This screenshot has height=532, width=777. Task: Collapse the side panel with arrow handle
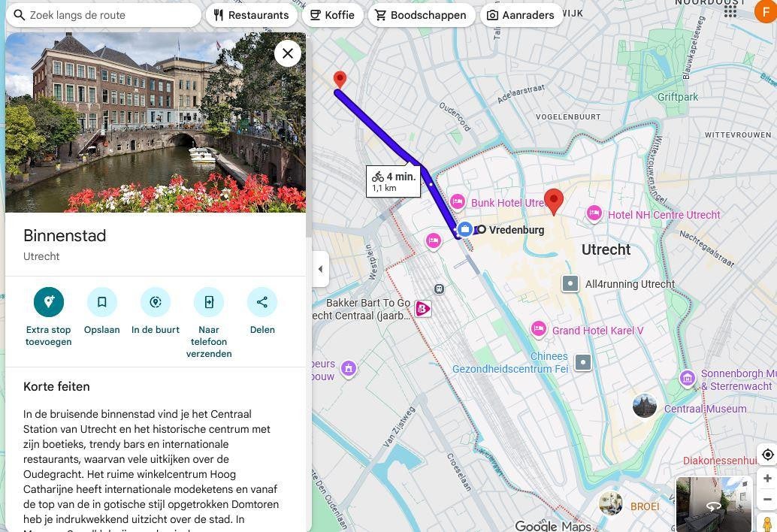320,269
